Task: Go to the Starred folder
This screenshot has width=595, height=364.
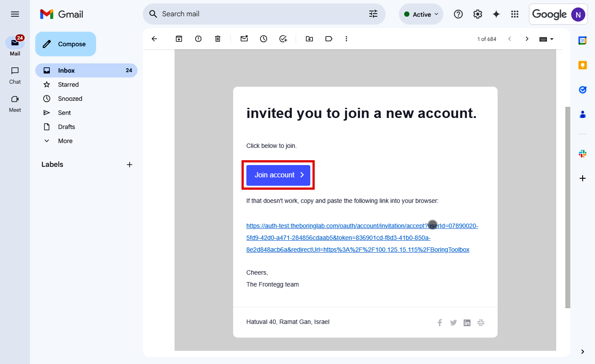Action: [68, 85]
